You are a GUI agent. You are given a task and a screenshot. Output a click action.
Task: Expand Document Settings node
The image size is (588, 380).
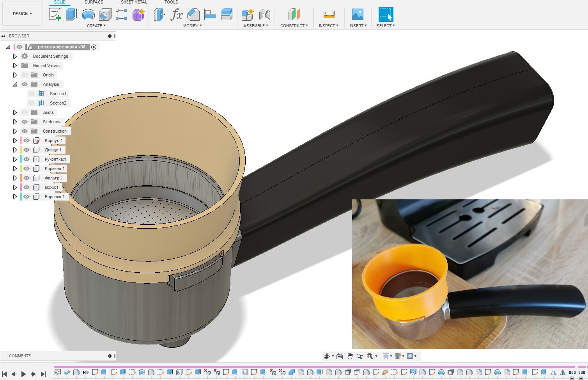point(15,56)
